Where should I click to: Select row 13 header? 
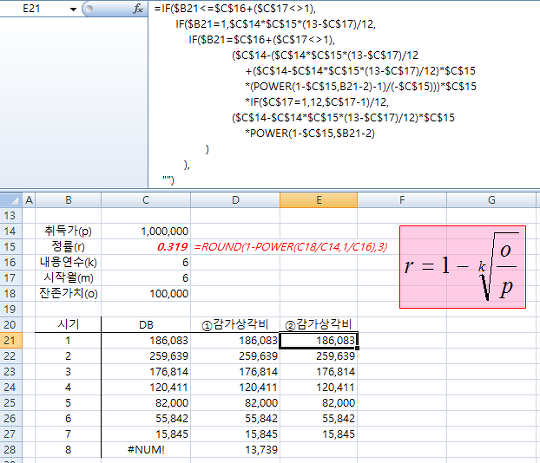11,216
